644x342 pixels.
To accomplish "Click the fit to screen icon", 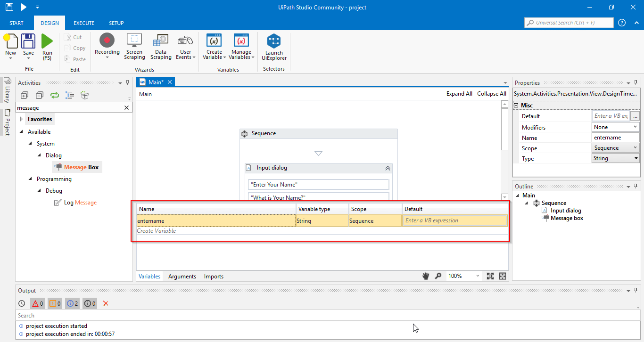I will pyautogui.click(x=490, y=276).
